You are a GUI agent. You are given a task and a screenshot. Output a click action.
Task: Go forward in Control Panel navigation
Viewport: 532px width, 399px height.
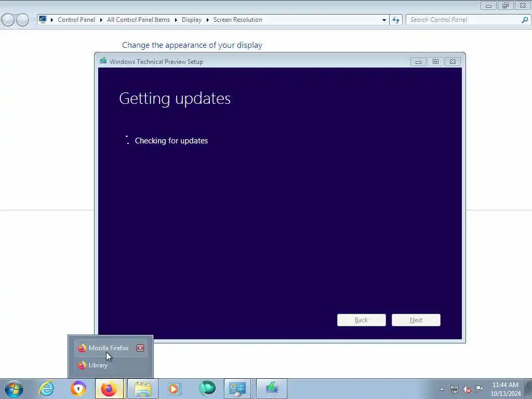22,20
